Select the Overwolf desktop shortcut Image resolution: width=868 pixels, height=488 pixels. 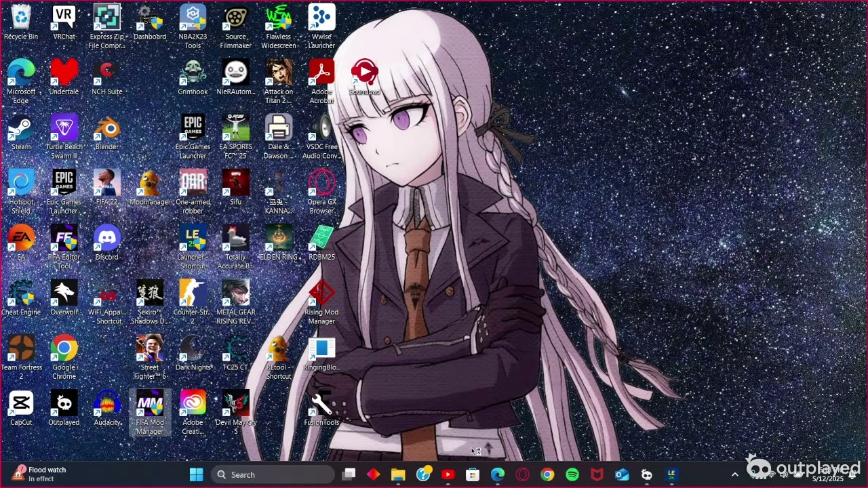click(64, 297)
